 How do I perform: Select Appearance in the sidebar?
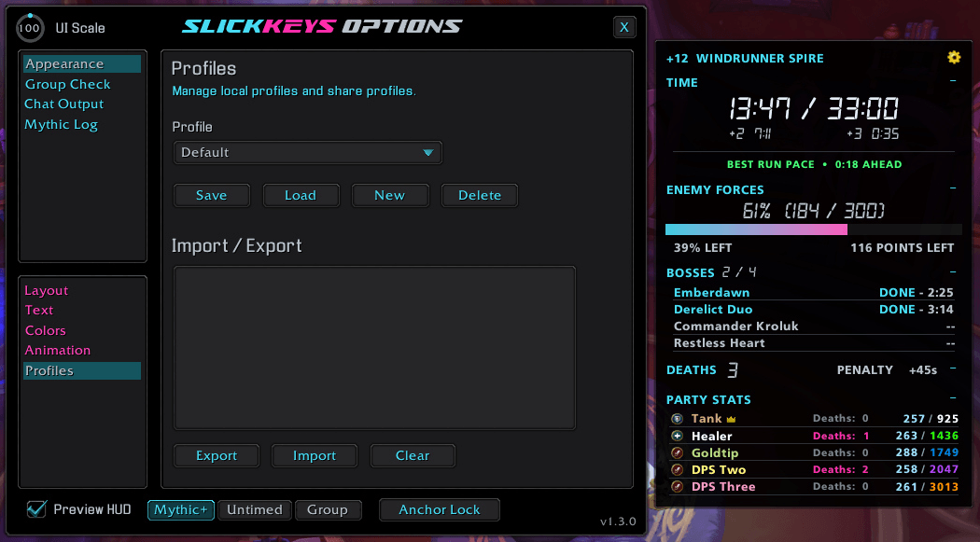pyautogui.click(x=82, y=63)
